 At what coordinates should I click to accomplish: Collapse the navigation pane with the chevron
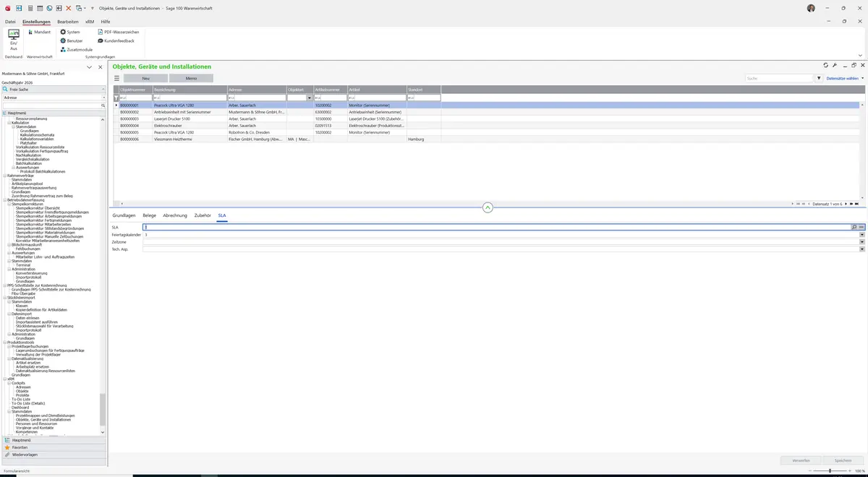click(89, 67)
